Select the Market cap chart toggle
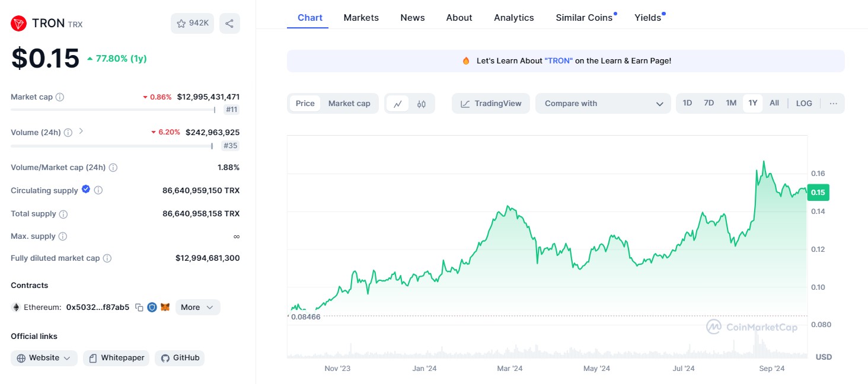868x384 pixels. (349, 103)
